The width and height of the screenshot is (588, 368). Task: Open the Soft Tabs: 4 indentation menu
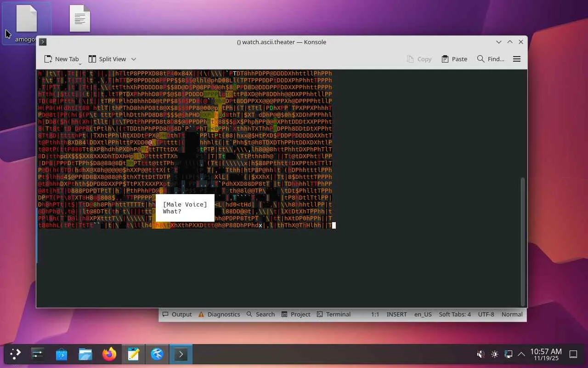455,314
